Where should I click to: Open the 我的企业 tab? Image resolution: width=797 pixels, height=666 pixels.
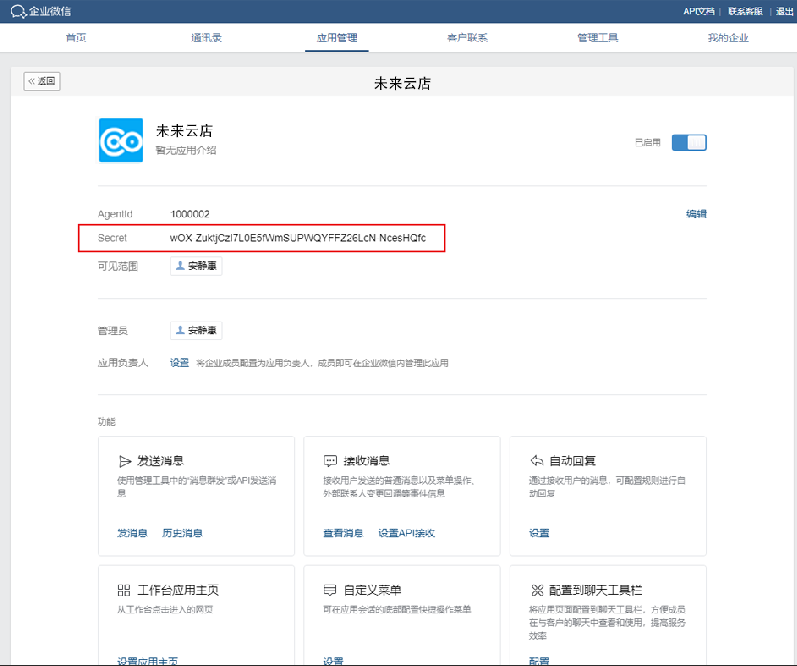click(728, 38)
